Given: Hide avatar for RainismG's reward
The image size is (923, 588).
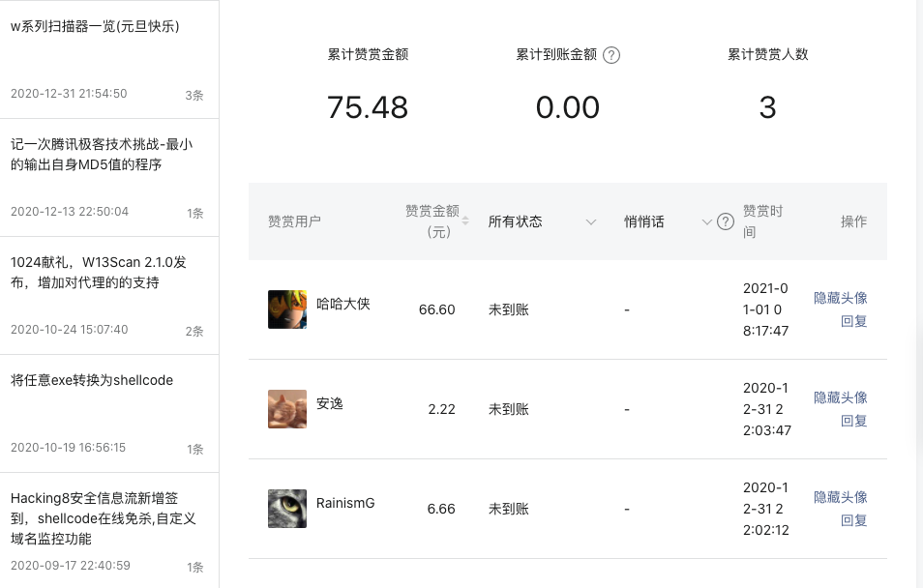Looking at the screenshot, I should 841,497.
